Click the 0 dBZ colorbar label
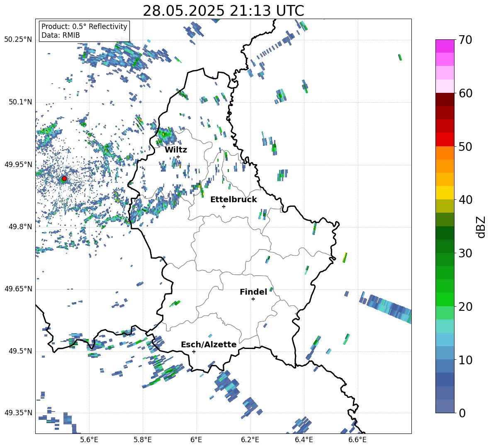491x448 pixels. click(x=462, y=413)
